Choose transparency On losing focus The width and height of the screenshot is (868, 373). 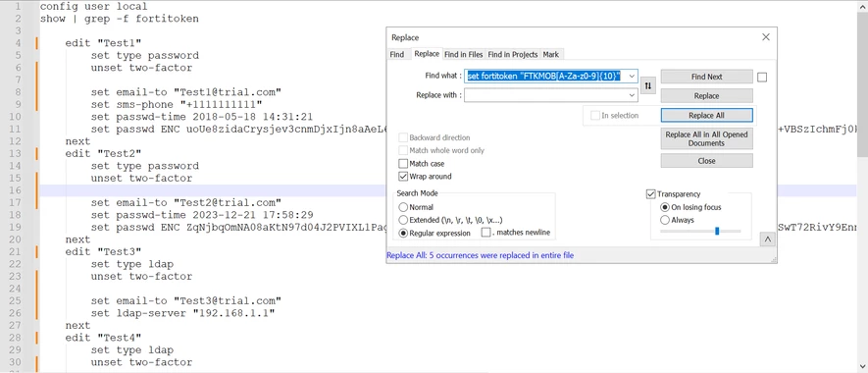pyautogui.click(x=665, y=207)
